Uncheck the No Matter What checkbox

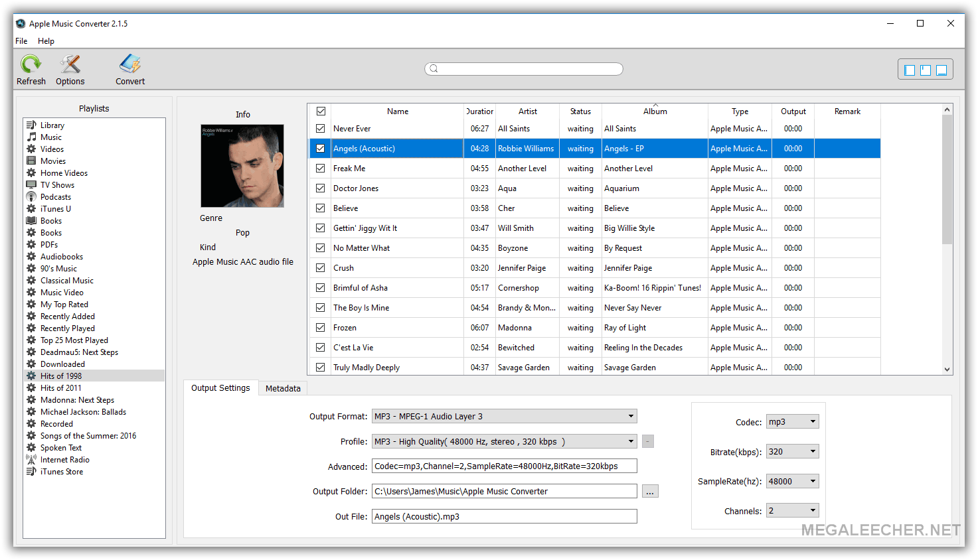coord(321,248)
